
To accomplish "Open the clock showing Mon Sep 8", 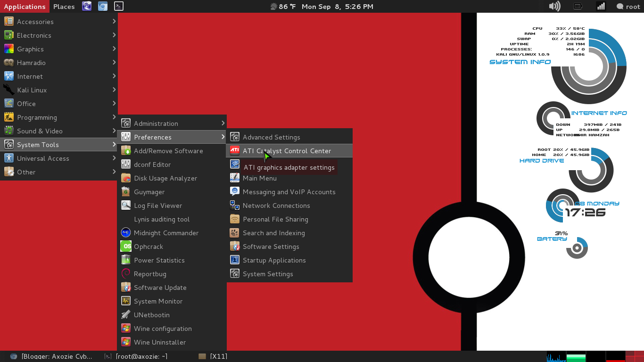I will (x=338, y=7).
